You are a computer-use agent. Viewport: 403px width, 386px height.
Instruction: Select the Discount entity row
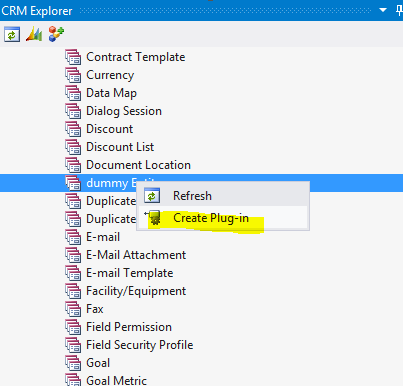click(109, 129)
